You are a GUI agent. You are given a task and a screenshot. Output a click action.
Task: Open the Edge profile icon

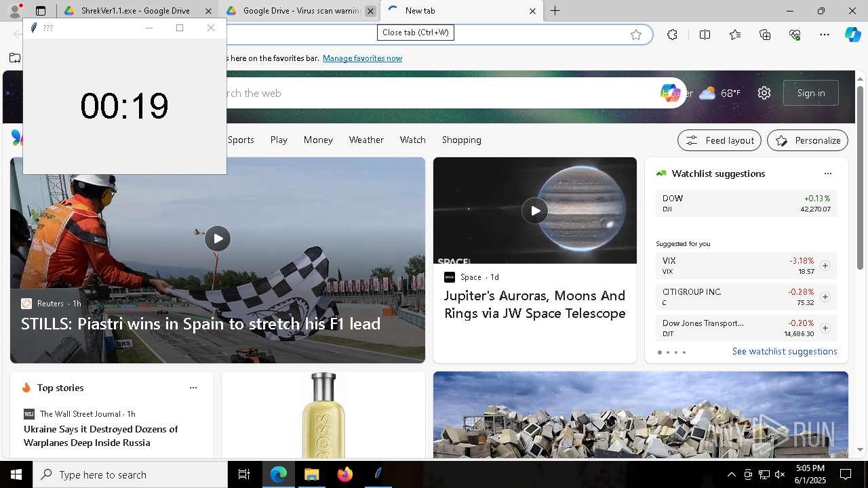(x=14, y=10)
